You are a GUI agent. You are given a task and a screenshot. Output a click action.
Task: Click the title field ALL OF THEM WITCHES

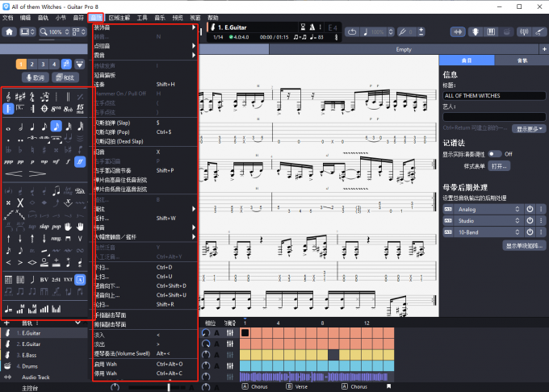[494, 95]
